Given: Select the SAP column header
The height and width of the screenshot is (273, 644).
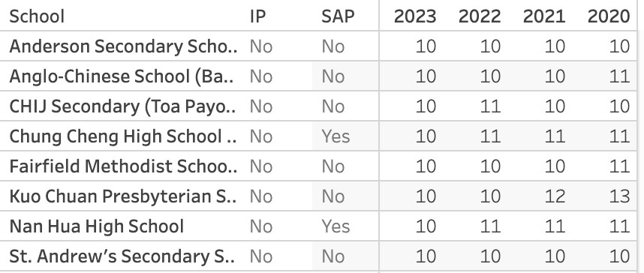Looking at the screenshot, I should tap(338, 16).
